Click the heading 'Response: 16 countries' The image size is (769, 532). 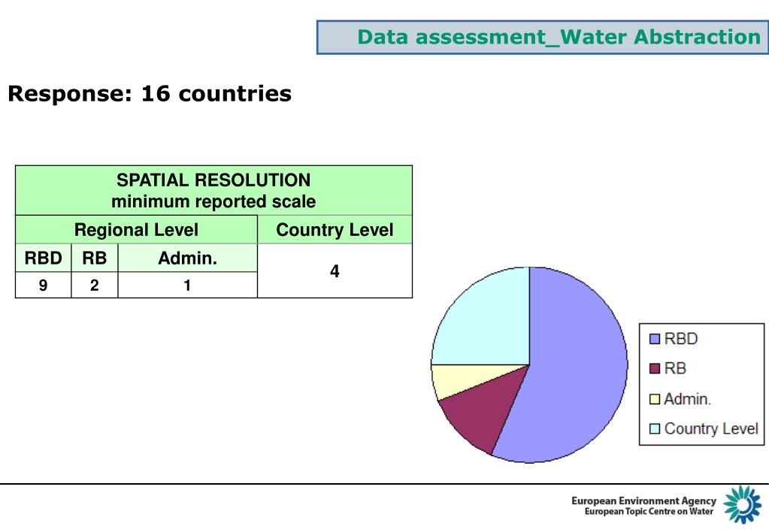150,94
